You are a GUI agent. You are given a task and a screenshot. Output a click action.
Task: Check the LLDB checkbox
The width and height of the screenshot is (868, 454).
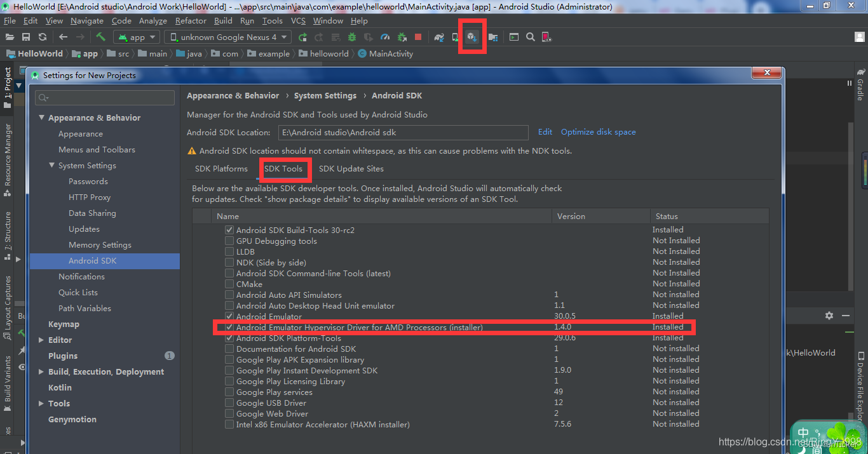[x=229, y=251]
